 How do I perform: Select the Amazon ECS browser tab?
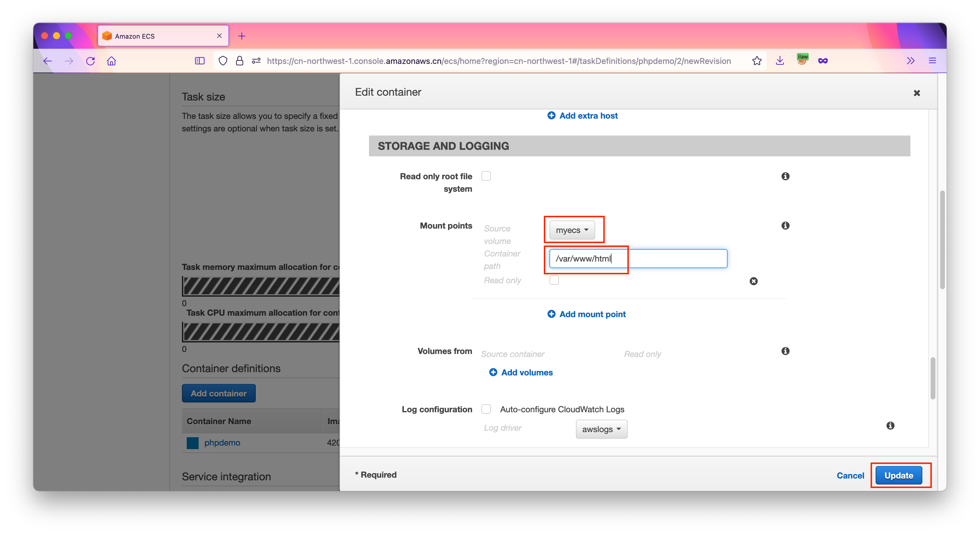[163, 36]
